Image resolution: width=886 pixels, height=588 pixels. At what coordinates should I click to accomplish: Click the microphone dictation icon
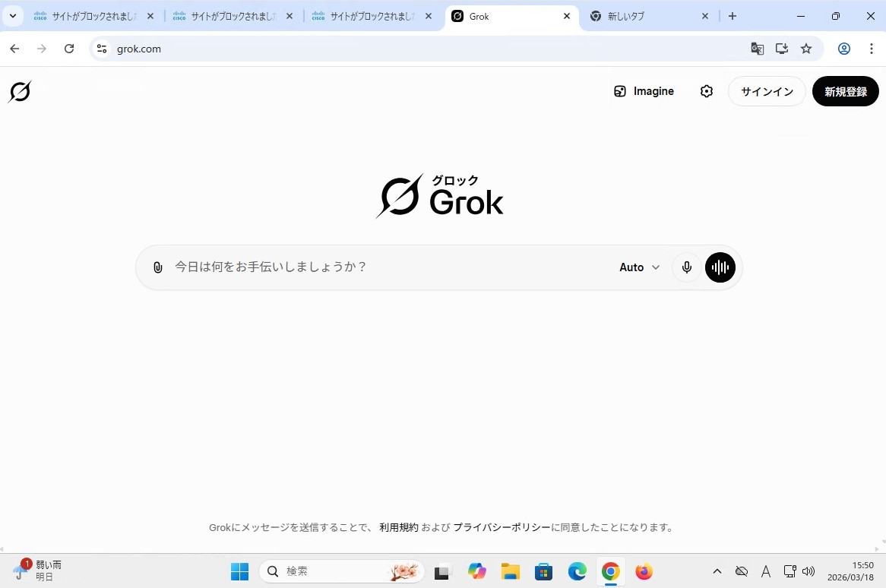tap(686, 267)
